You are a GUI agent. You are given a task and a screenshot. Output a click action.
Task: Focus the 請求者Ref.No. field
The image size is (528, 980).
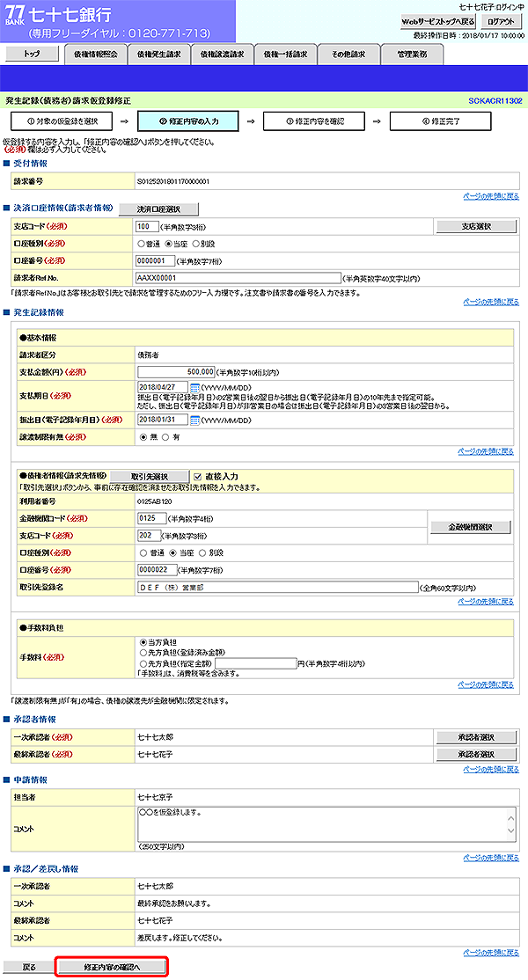pyautogui.click(x=238, y=278)
